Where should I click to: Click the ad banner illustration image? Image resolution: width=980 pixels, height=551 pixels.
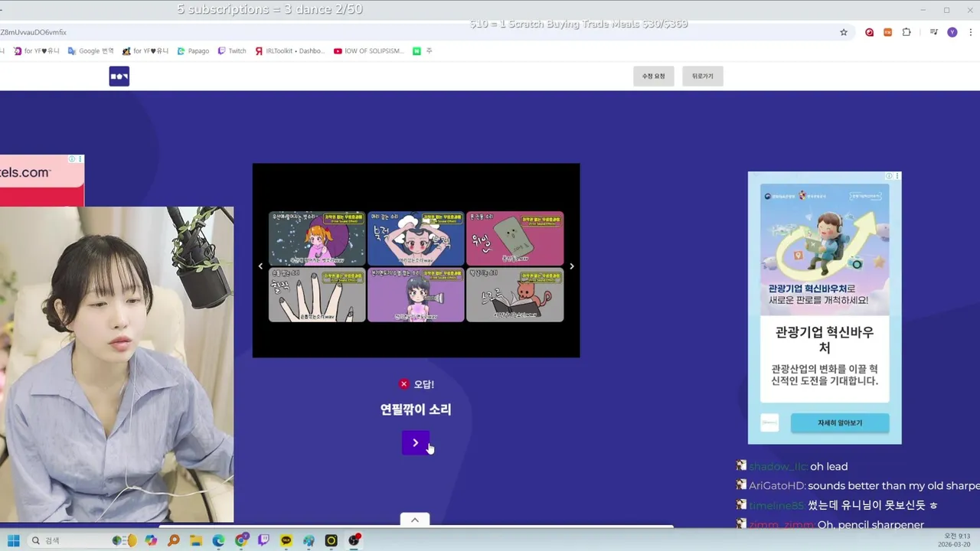pos(825,249)
